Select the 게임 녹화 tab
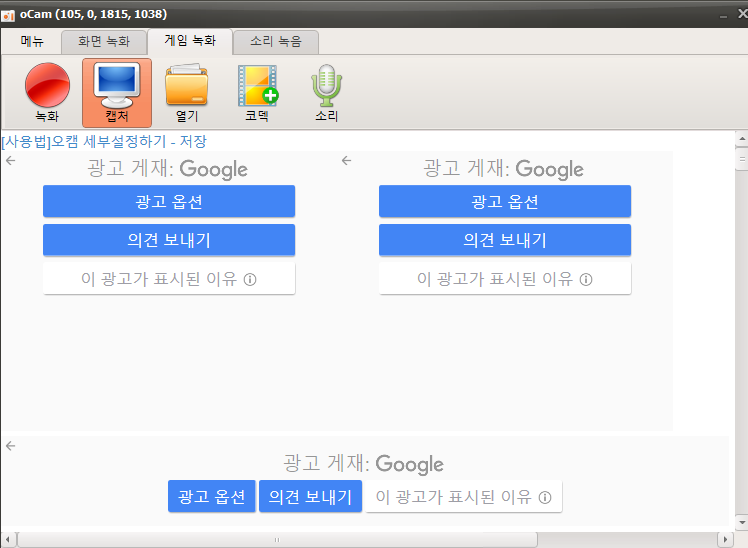The width and height of the screenshot is (748, 548). pos(190,41)
